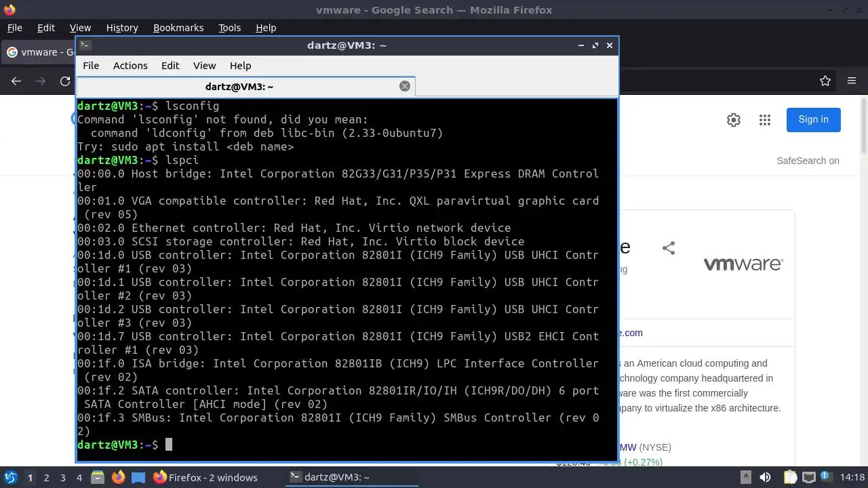
Task: Launch the file manager from taskbar quick launch
Action: 98,477
